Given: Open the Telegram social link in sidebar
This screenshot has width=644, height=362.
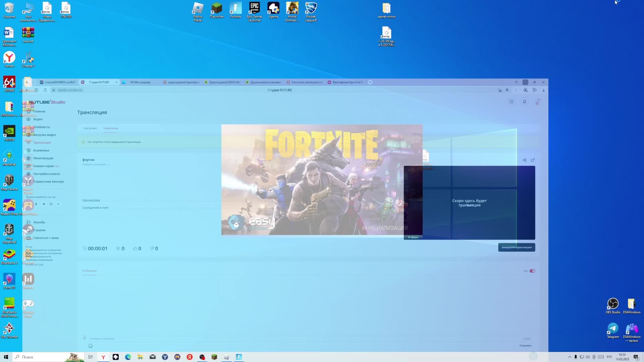Looking at the screenshot, I should (x=43, y=204).
